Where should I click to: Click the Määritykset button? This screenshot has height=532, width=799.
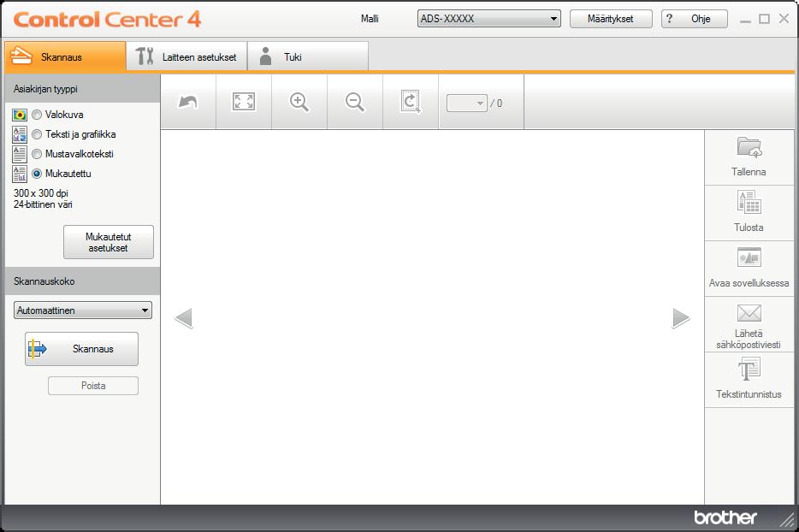[611, 19]
